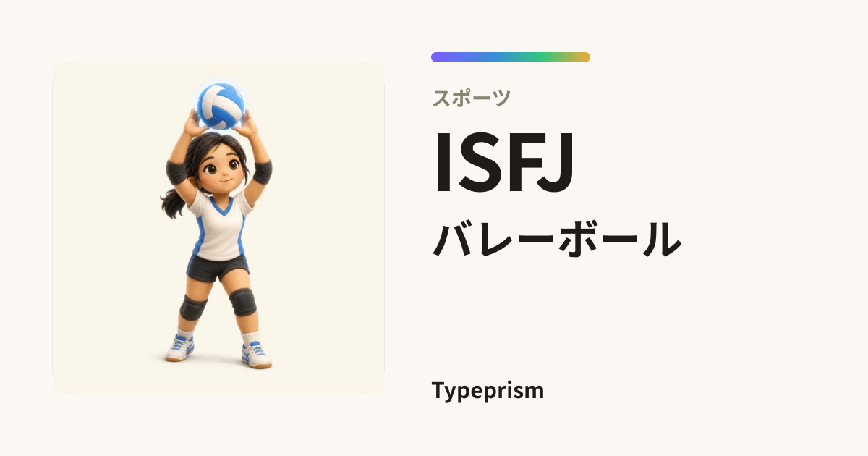Click the orange end of gradient bar
This screenshot has height=456, width=868.
point(582,57)
